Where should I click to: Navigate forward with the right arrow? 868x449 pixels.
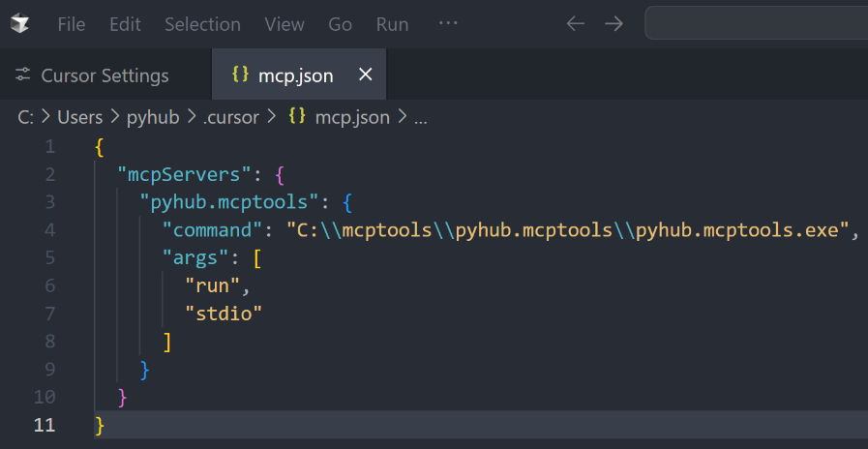pyautogui.click(x=614, y=23)
